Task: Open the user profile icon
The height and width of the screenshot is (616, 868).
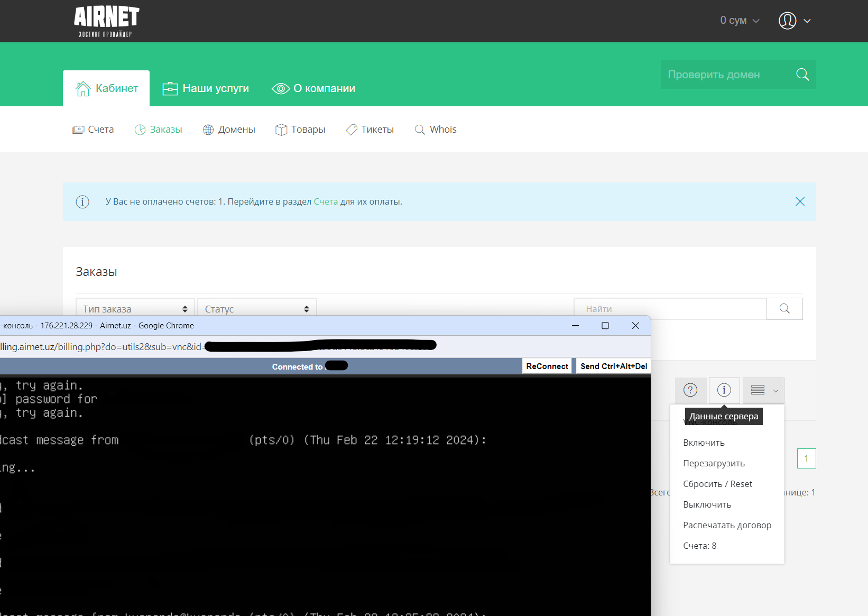Action: (x=787, y=21)
